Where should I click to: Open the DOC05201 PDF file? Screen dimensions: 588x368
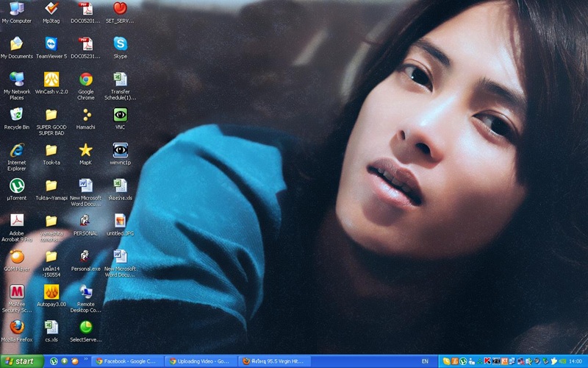(x=85, y=13)
